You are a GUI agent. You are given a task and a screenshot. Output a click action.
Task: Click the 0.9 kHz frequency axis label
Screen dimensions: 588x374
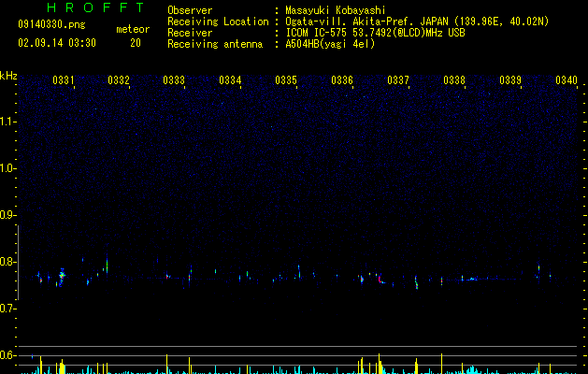tap(8, 215)
